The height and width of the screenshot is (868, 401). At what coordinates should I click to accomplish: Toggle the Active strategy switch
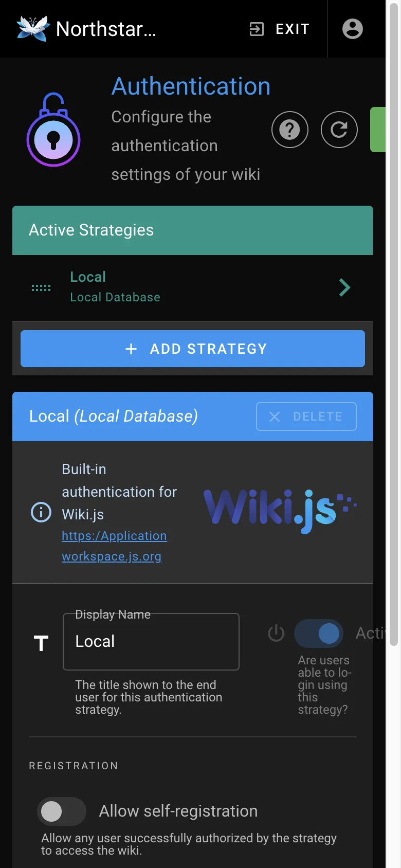tap(319, 634)
